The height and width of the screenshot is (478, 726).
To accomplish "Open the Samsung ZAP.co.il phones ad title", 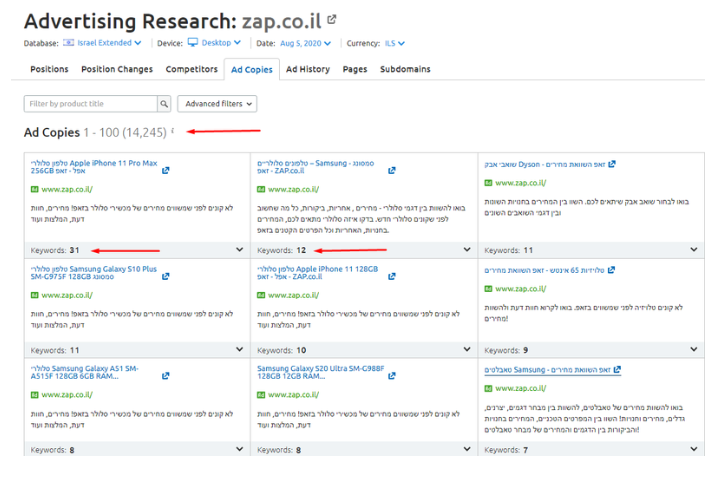I will [315, 167].
